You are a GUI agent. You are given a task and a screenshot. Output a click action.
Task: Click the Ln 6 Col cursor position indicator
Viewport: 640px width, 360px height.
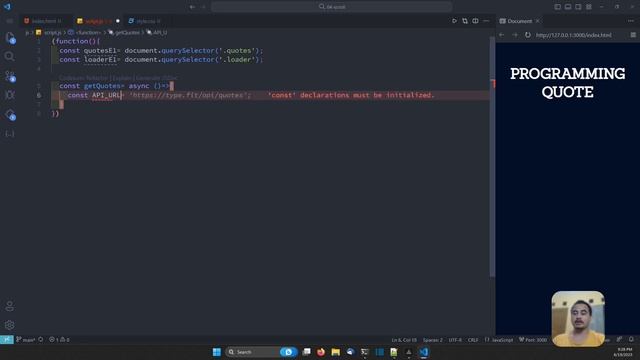(404, 340)
